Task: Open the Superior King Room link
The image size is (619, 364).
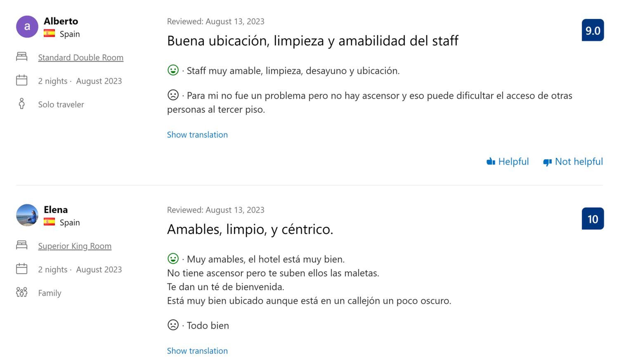Action: [x=75, y=246]
